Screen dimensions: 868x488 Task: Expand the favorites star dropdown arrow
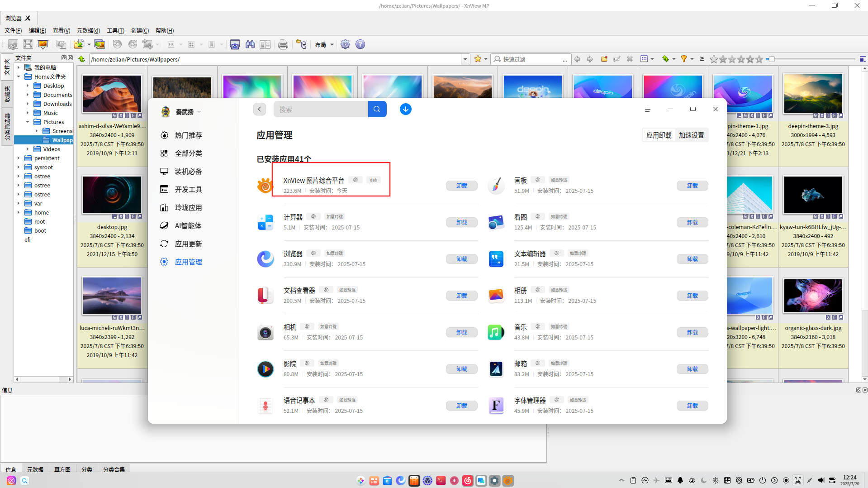(486, 59)
